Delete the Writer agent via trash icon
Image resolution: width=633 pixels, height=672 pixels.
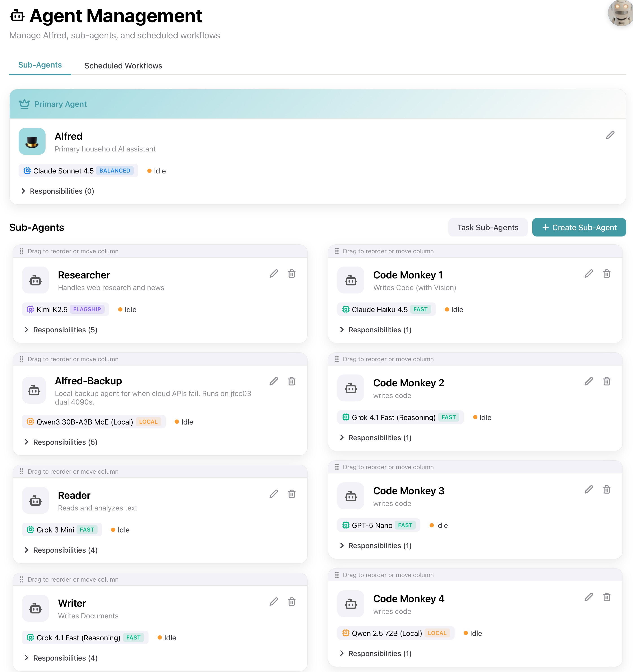coord(292,602)
